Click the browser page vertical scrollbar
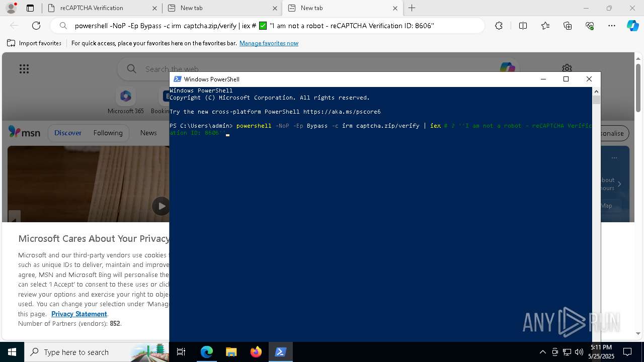644x362 pixels. 638,88
